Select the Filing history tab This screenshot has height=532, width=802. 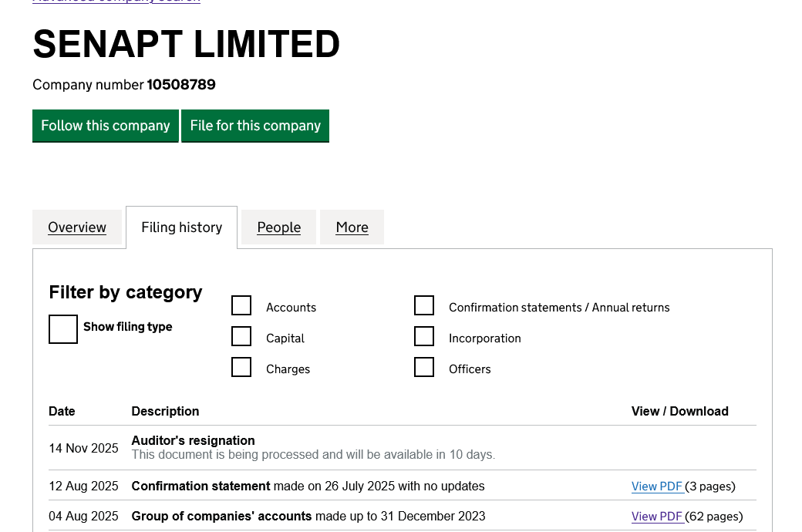181,227
